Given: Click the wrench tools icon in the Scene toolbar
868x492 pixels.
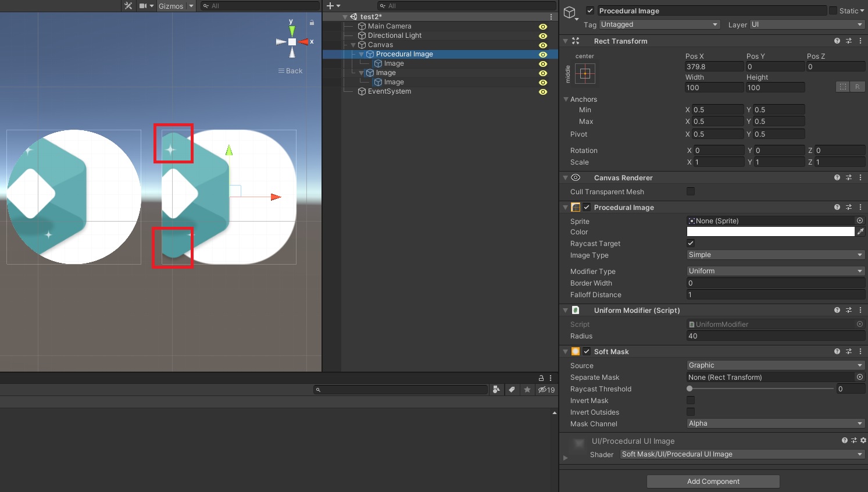Looking at the screenshot, I should coord(127,6).
